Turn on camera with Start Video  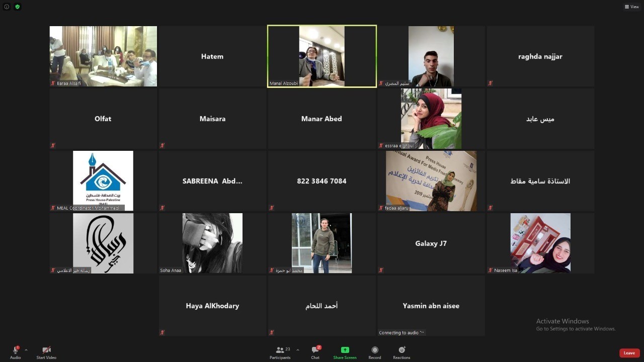click(x=46, y=352)
